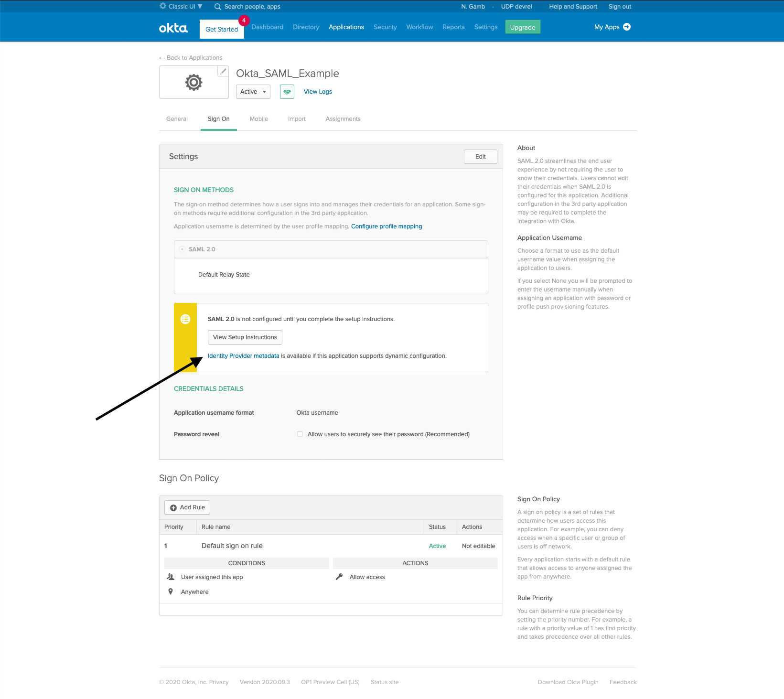Image resolution: width=784 pixels, height=699 pixels.
Task: Click the green handshake icon button
Action: tap(287, 92)
